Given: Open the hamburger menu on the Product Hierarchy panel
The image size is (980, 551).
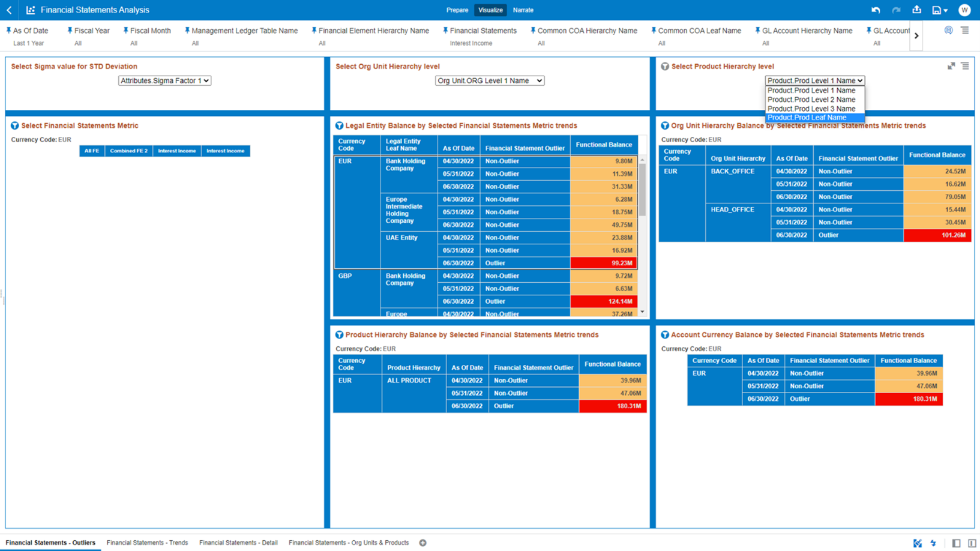Looking at the screenshot, I should (965, 66).
